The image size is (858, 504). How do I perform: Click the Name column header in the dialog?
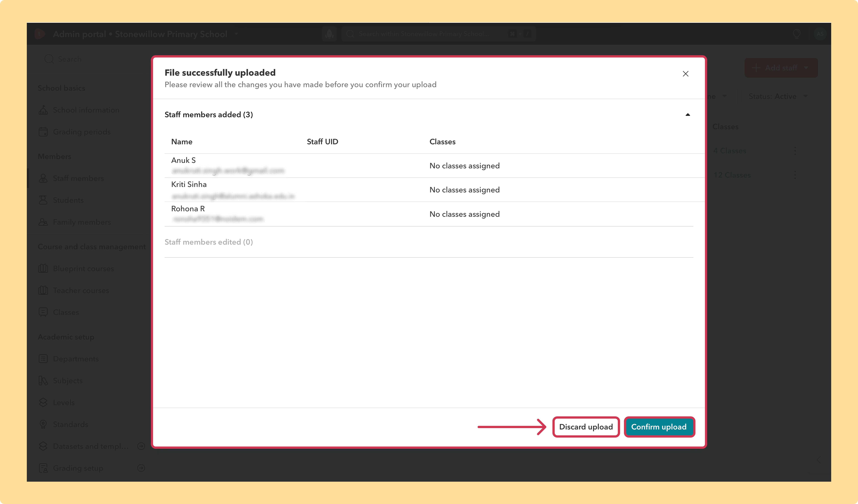click(x=182, y=142)
